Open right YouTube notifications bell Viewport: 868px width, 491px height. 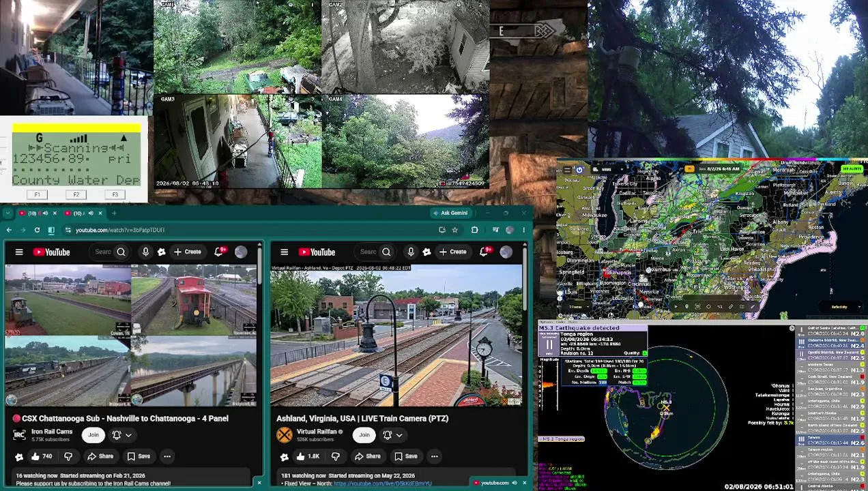pyautogui.click(x=484, y=252)
